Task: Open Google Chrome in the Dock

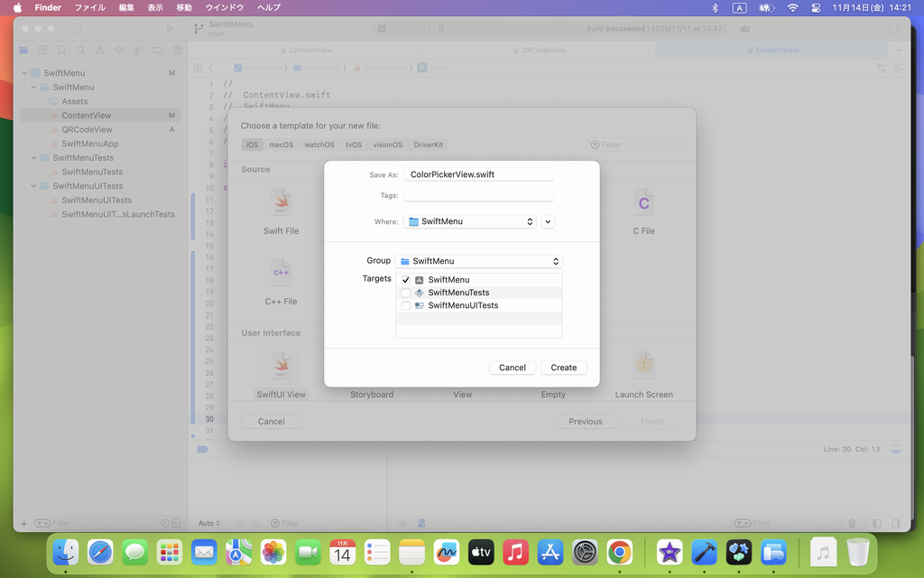Action: (620, 552)
